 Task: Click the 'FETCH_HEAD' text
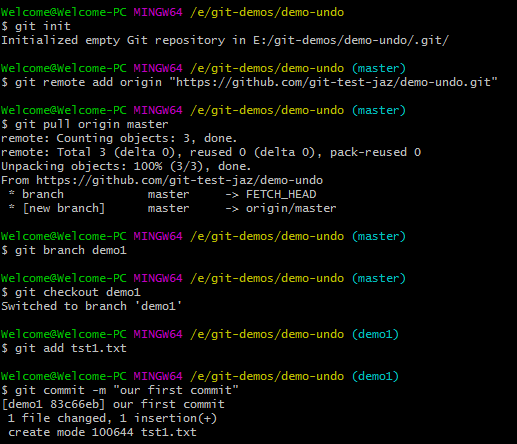coord(281,194)
